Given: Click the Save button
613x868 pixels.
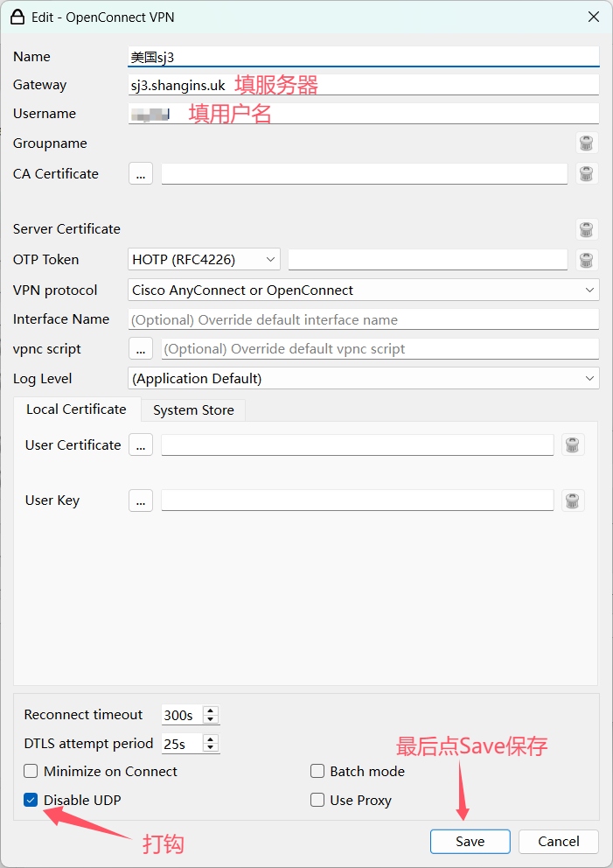Looking at the screenshot, I should click(470, 842).
